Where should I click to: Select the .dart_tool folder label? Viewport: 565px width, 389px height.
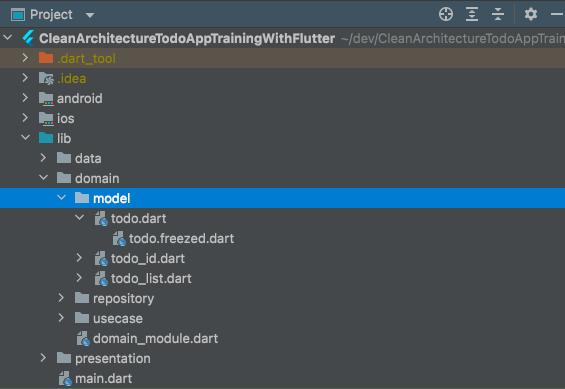86,58
